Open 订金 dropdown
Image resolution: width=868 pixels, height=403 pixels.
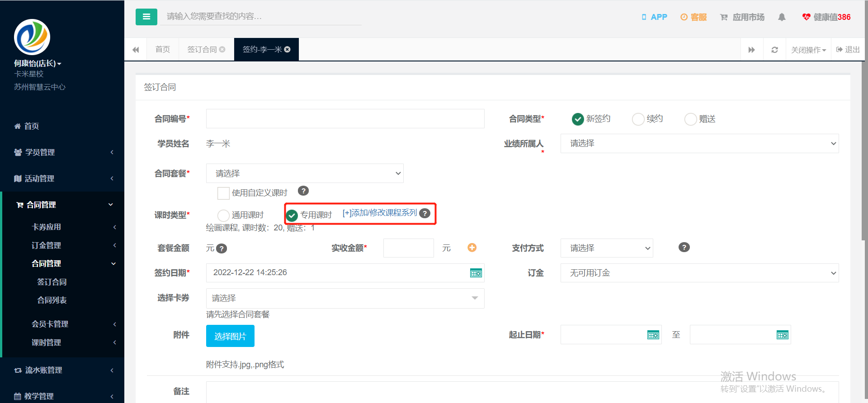699,273
